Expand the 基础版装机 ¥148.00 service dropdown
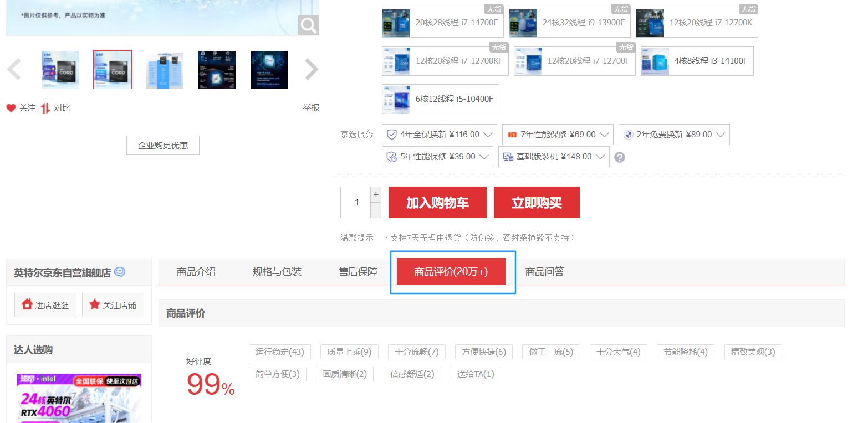 tap(554, 157)
